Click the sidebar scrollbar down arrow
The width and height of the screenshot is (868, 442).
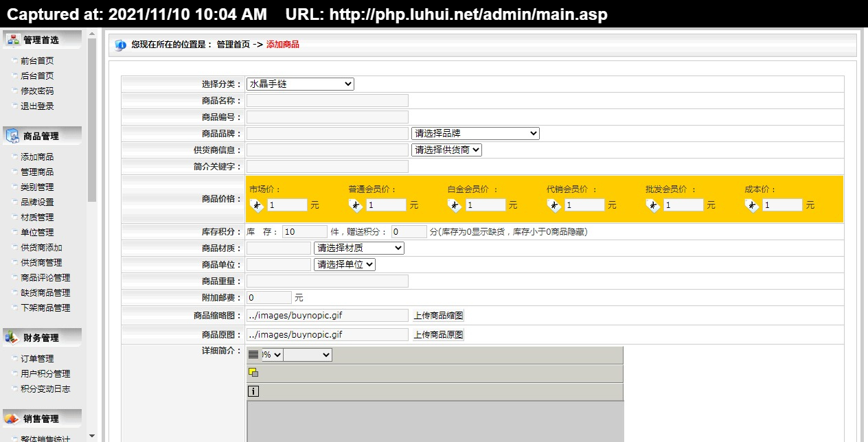point(92,437)
